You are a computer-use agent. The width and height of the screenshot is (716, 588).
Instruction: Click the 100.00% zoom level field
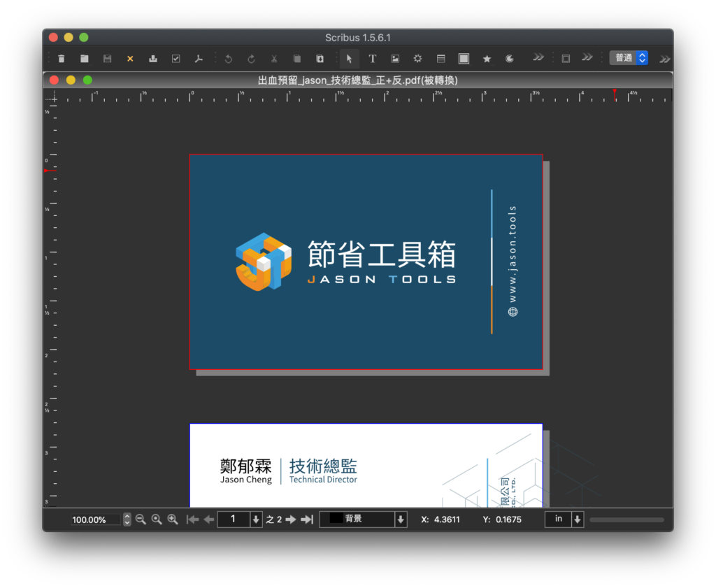pyautogui.click(x=95, y=519)
